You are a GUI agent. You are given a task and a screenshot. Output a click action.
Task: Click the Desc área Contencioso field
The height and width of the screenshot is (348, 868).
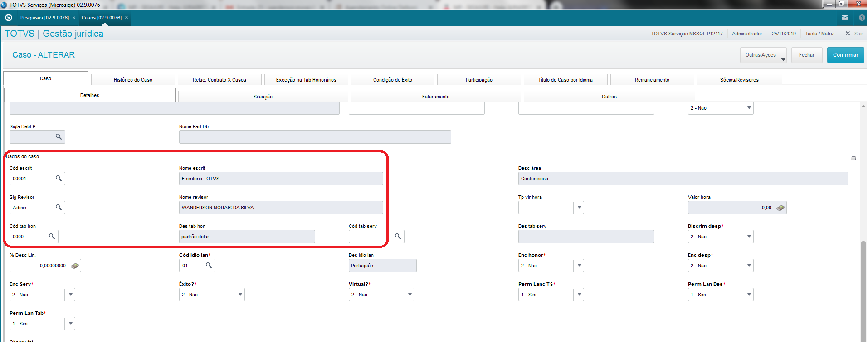click(x=683, y=179)
